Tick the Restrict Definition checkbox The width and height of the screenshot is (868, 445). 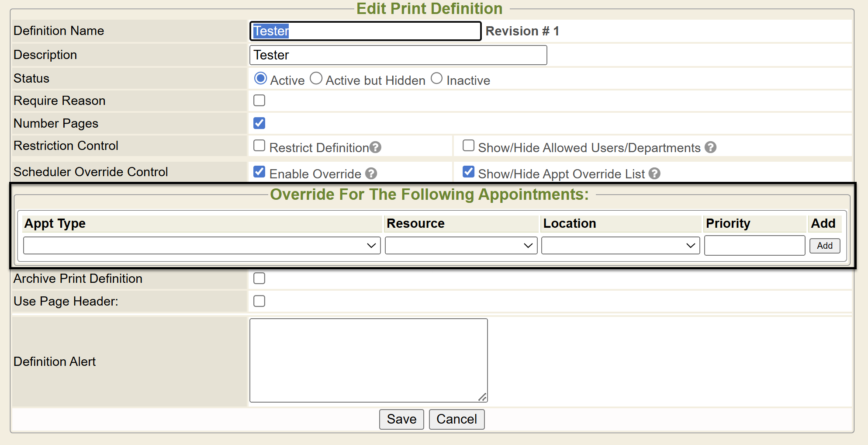(x=259, y=146)
